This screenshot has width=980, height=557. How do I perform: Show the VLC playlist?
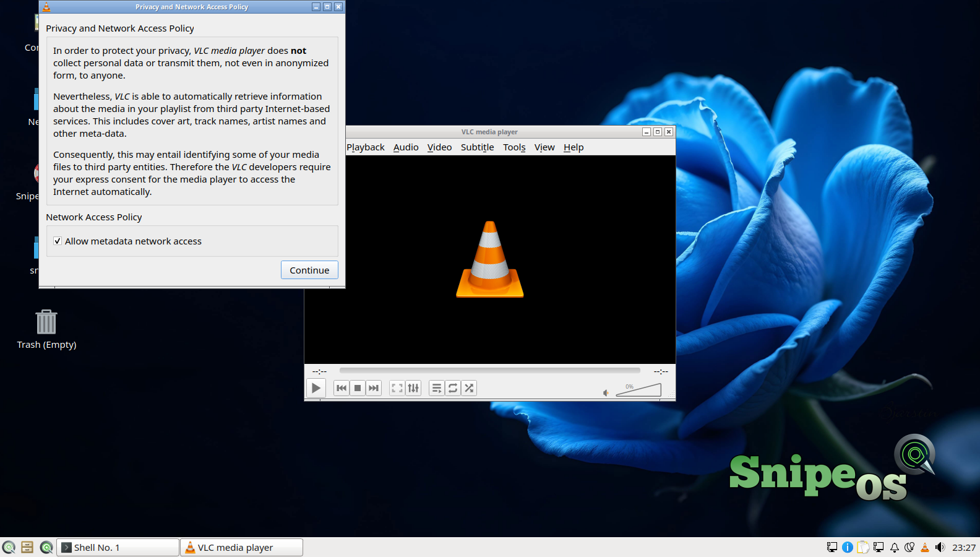click(x=437, y=388)
